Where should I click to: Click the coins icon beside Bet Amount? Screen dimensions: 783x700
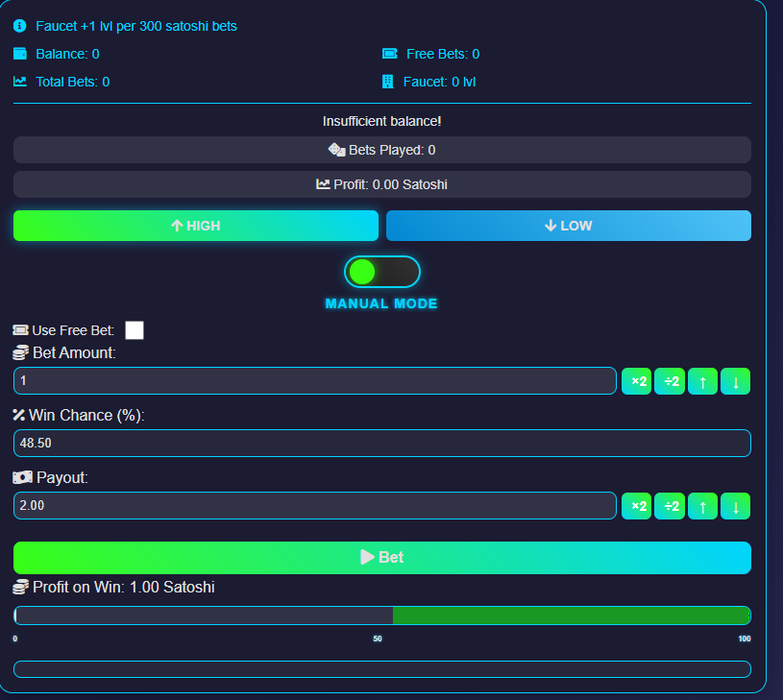point(20,352)
